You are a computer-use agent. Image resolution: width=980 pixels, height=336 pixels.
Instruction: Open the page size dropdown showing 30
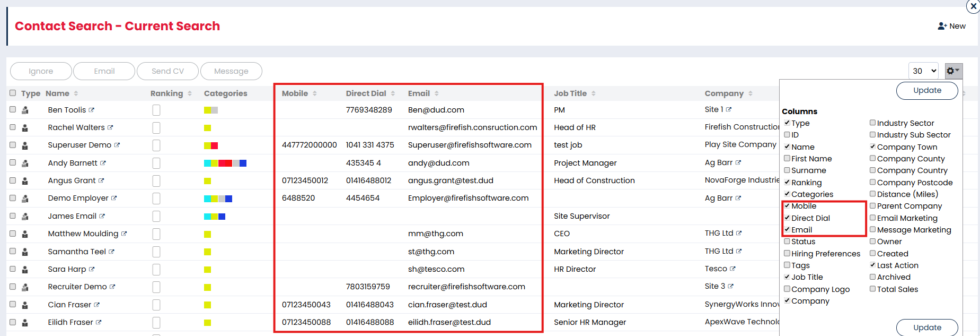click(x=924, y=71)
